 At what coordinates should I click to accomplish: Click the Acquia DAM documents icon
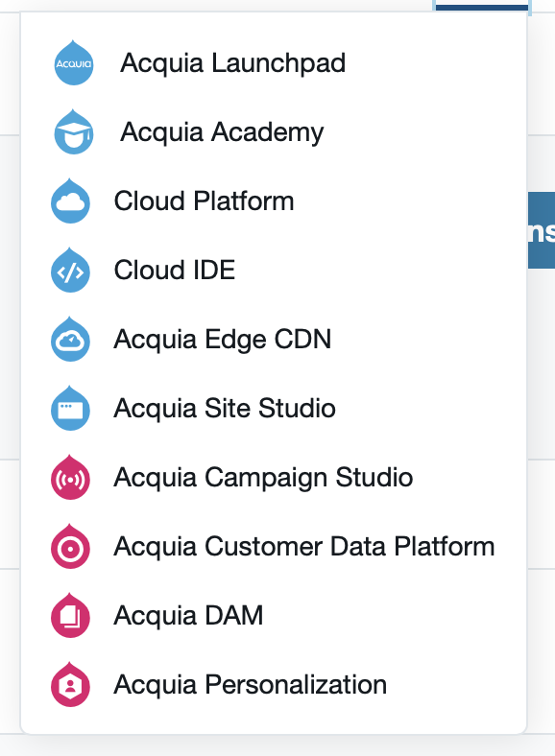click(x=70, y=615)
